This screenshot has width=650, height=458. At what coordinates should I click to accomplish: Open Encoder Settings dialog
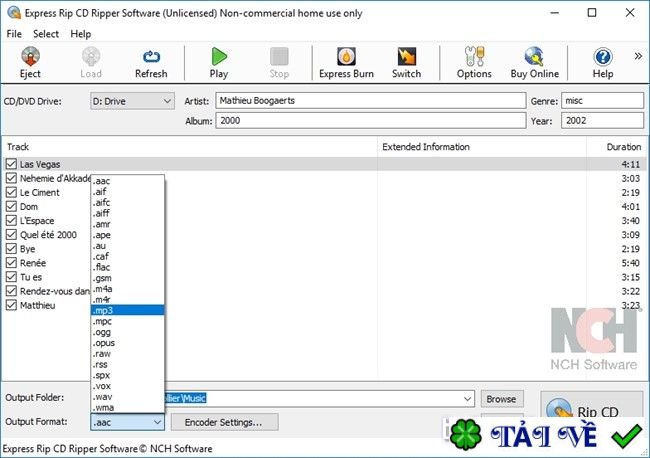[x=224, y=422]
